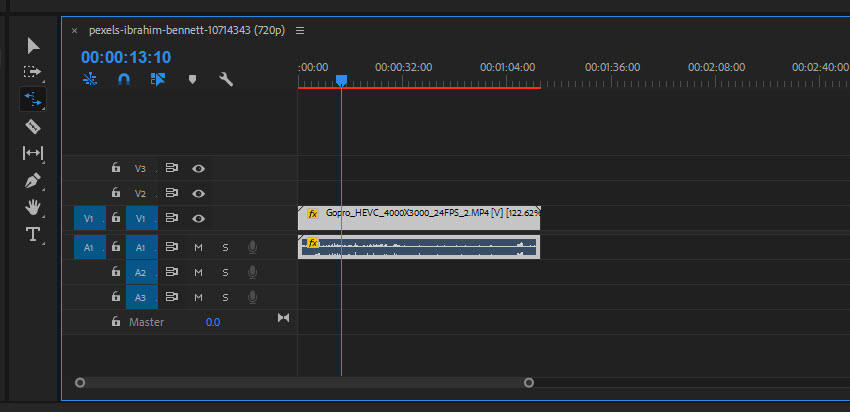
Task: Toggle lock on track A1
Action: (115, 247)
